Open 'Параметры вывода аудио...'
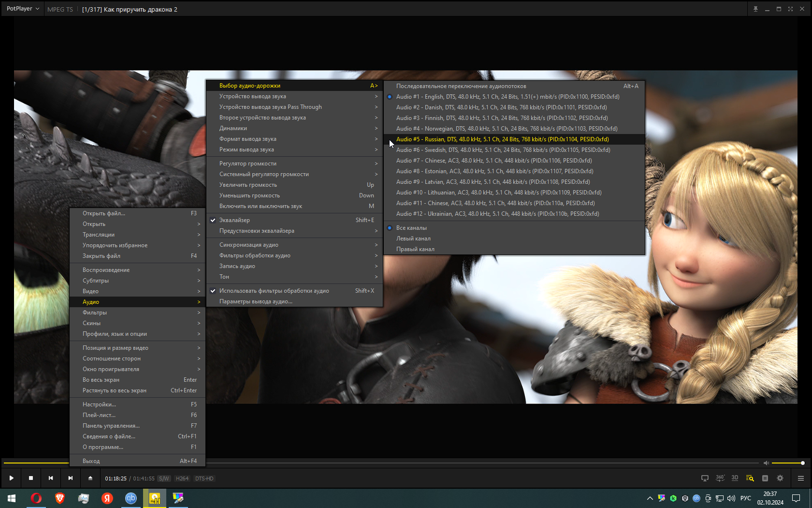This screenshot has height=508, width=812. [x=294, y=301]
